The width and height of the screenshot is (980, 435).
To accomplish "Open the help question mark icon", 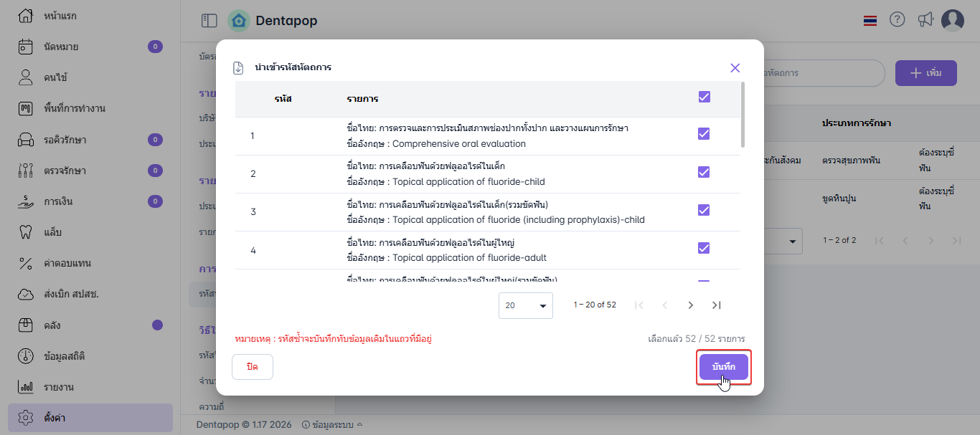I will pyautogui.click(x=897, y=20).
